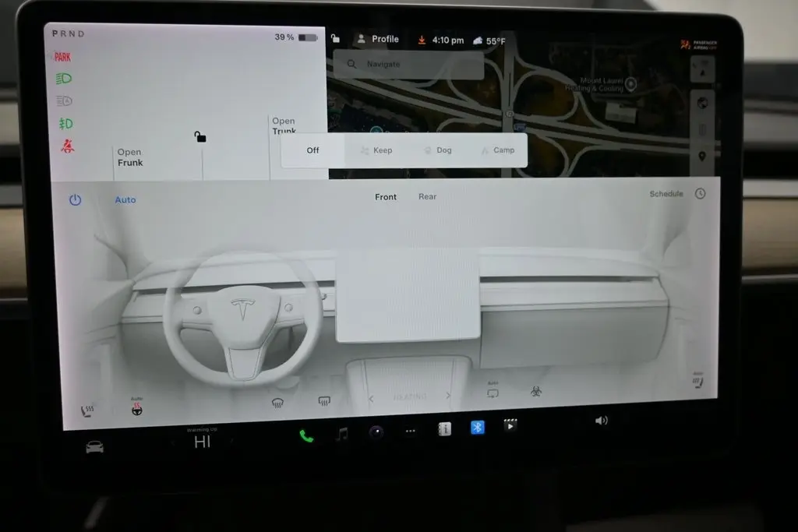Turn on Bioweapon Defense Mode icon

[x=536, y=392]
